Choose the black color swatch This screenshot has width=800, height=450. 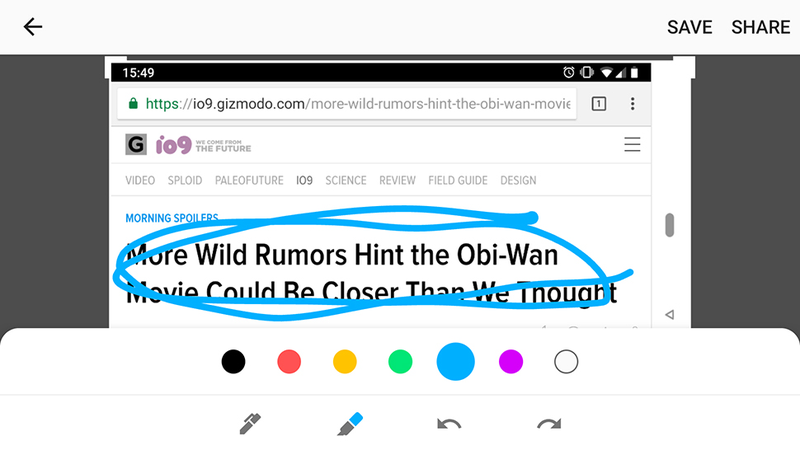point(233,362)
